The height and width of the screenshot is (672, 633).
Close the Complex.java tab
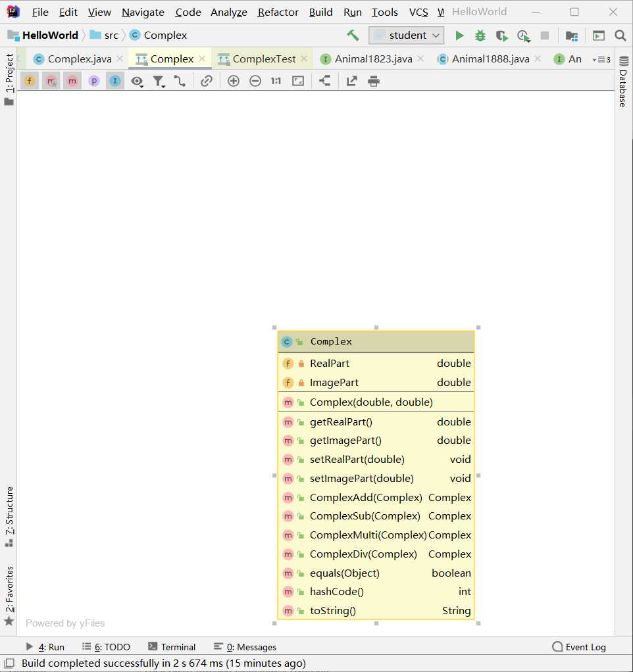120,59
